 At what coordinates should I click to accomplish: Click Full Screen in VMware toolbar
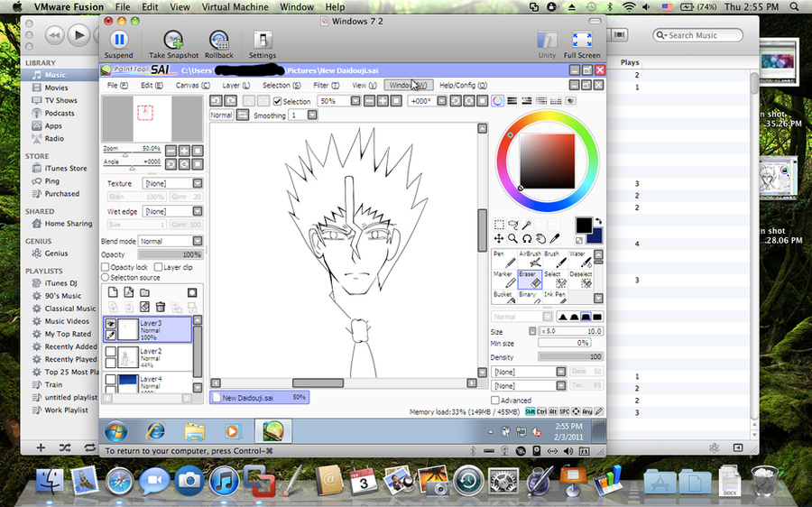click(582, 44)
